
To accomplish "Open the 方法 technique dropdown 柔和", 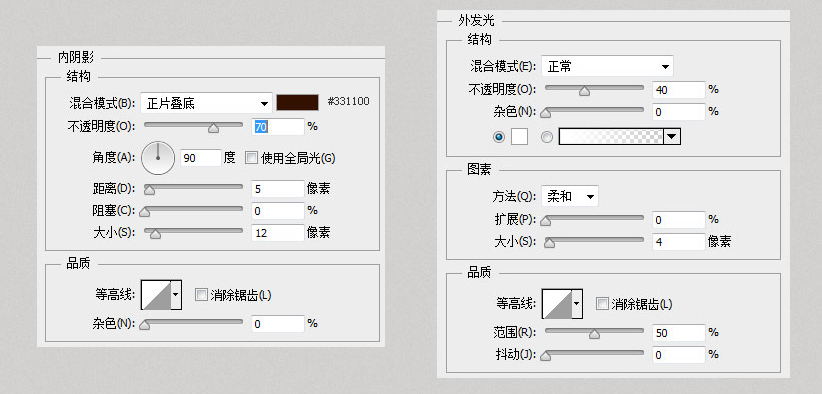I will point(570,196).
